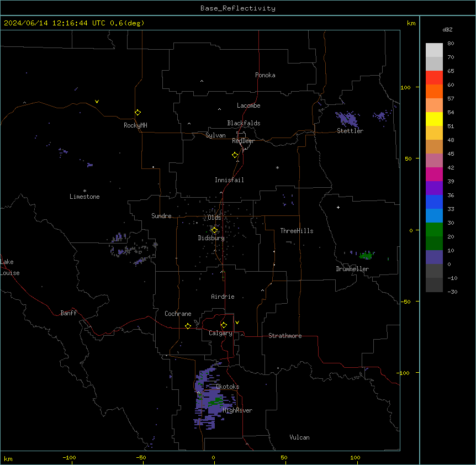Click the Ponoka city label
Screen dimensions: 476x465
(x=265, y=75)
